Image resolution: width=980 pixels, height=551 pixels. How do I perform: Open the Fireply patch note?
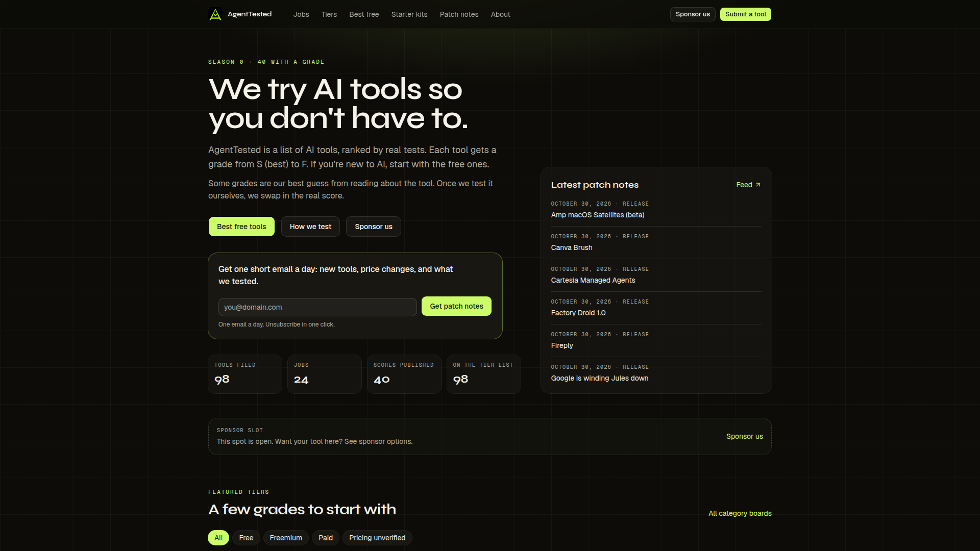(562, 345)
